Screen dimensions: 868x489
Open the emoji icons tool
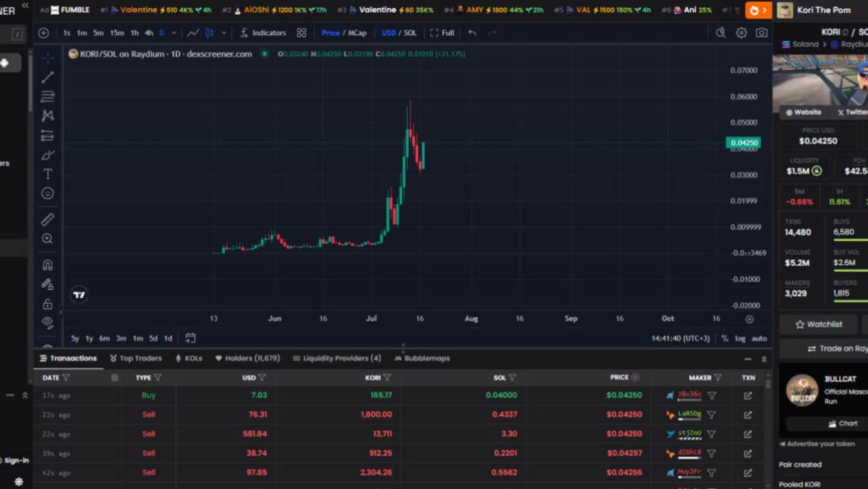tap(48, 193)
